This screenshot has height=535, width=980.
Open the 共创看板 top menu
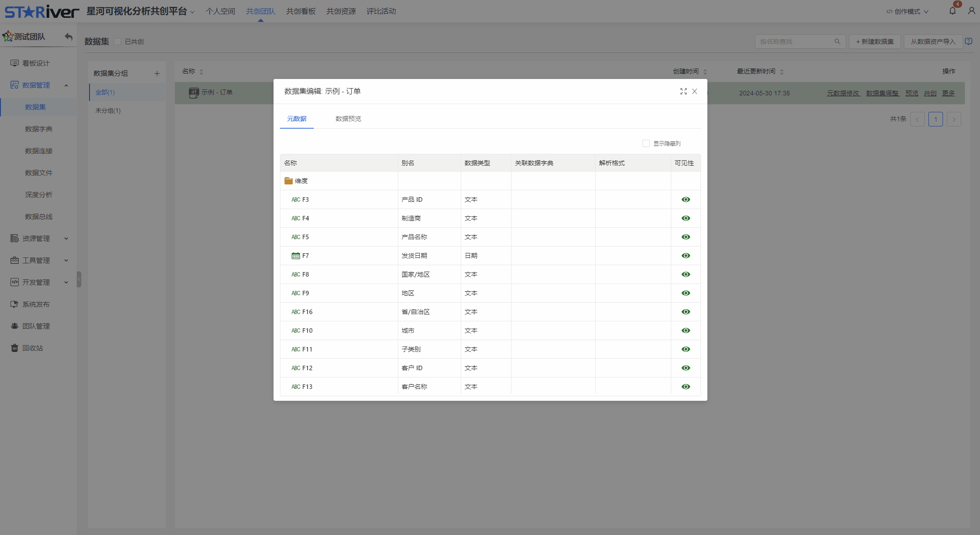[x=300, y=11]
